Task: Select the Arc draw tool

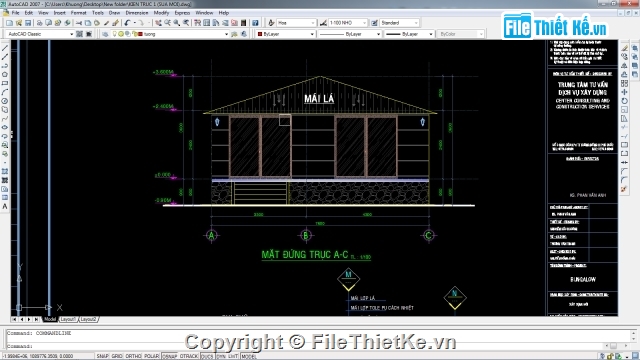Action: [5, 92]
